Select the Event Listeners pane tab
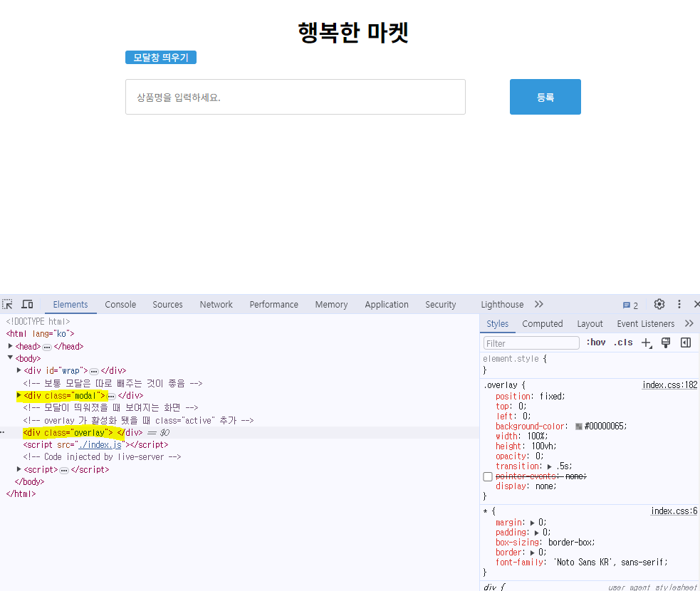This screenshot has height=591, width=700. (646, 323)
